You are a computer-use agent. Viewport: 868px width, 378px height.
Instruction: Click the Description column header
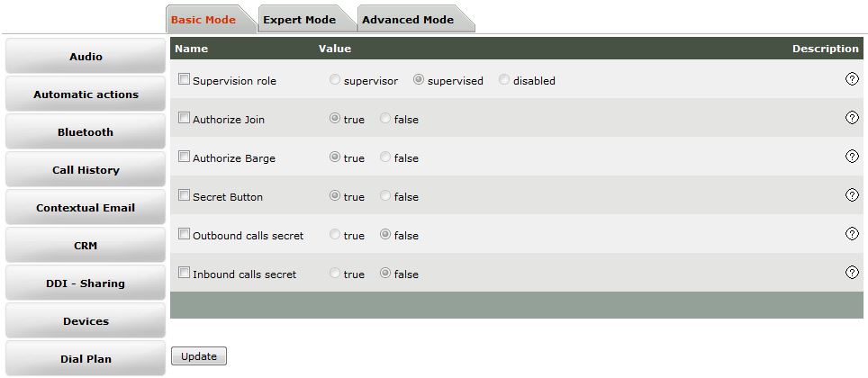(826, 49)
